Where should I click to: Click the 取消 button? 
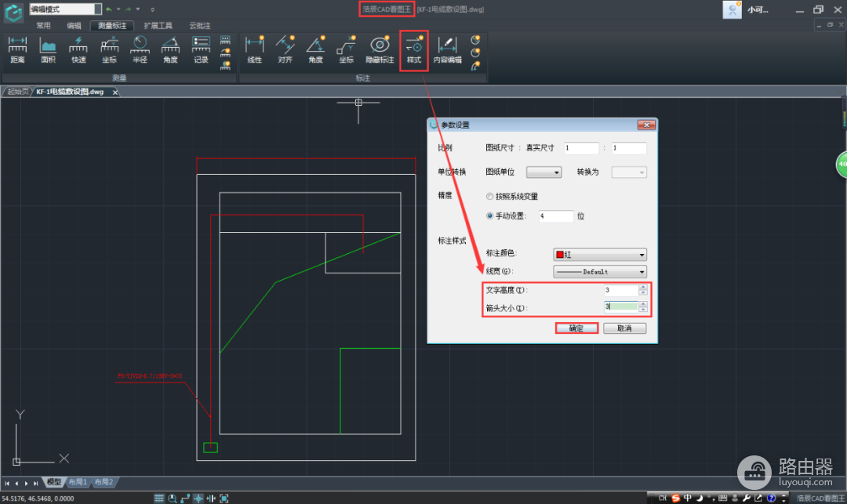(x=624, y=328)
